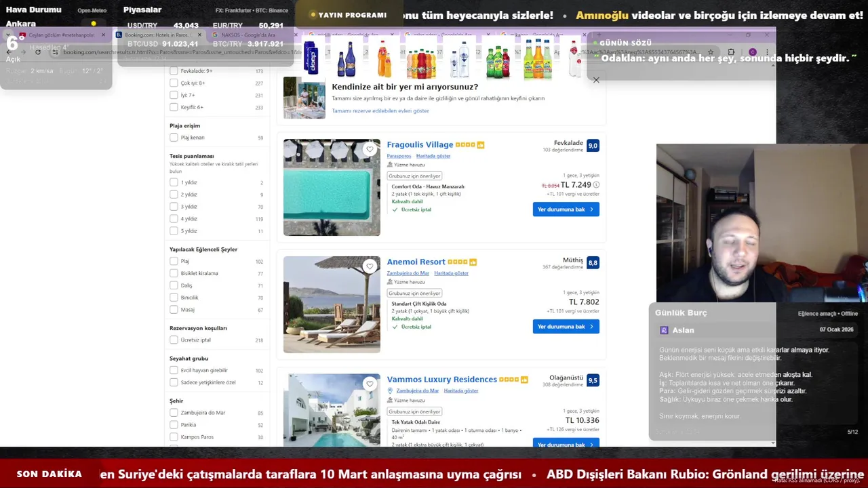Click the four-star rating of Fragoulis Village
Screen dimensions: 868x488
tap(465, 145)
